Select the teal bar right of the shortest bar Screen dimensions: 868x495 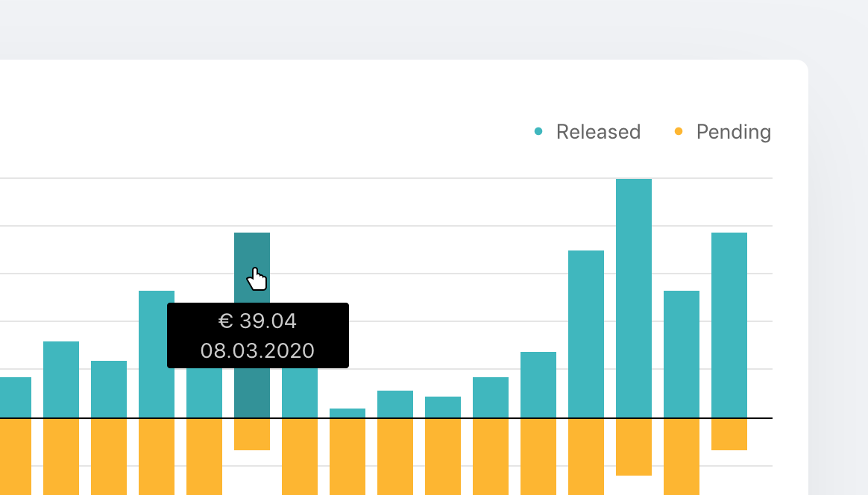coord(395,404)
